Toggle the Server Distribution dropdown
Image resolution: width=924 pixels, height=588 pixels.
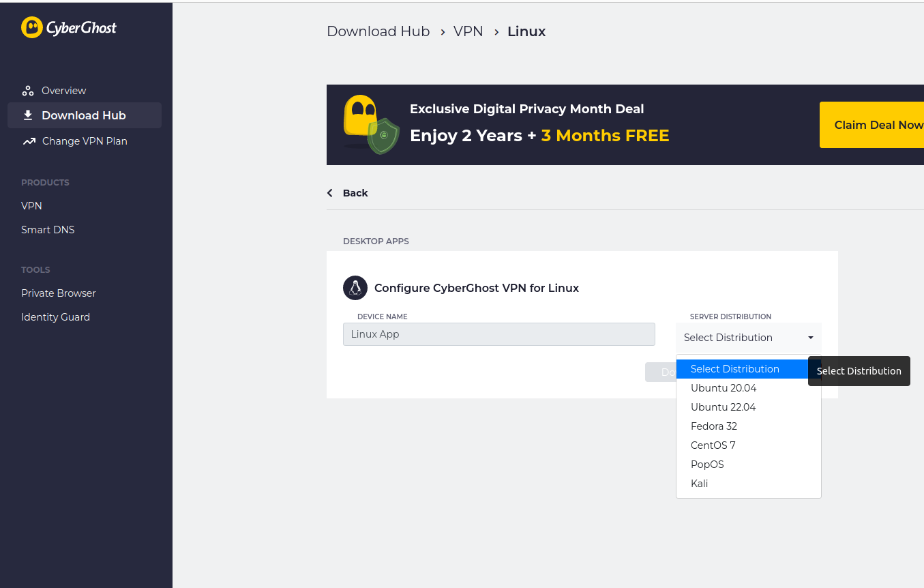point(749,338)
